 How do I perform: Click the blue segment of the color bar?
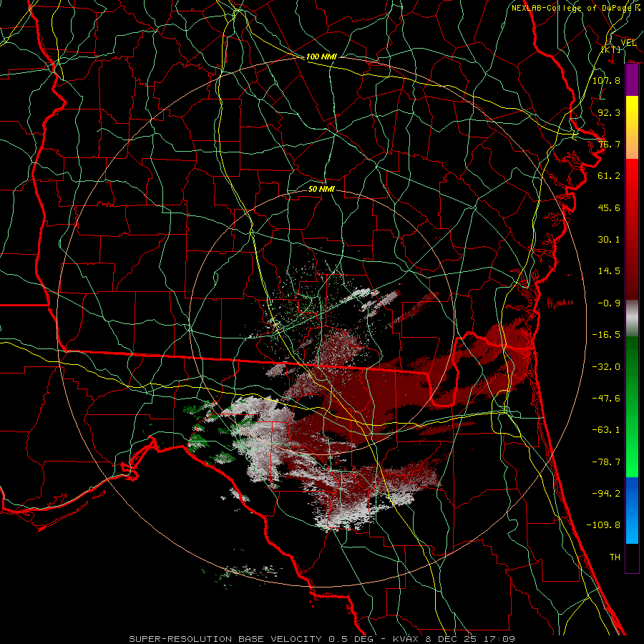(632, 510)
